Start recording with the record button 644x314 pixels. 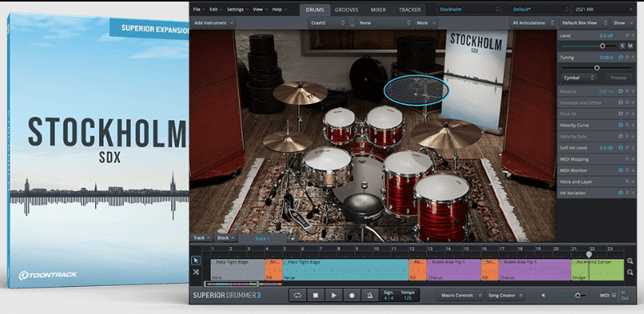352,295
